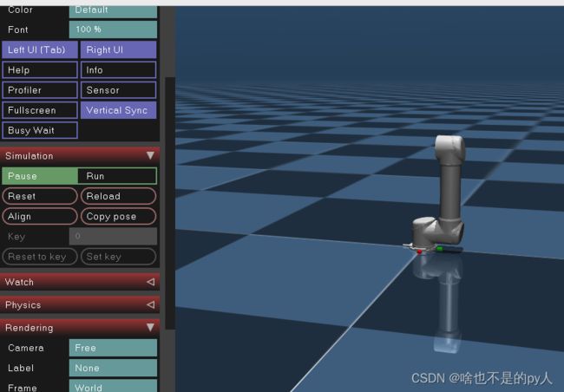The width and height of the screenshot is (564, 392).
Task: Click the left panel vertical scrollbar
Action: (x=170, y=203)
